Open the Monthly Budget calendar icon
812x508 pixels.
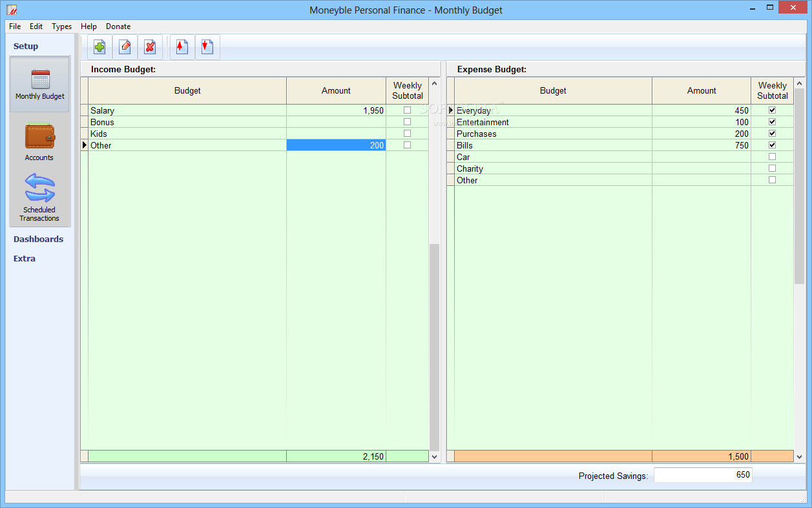pyautogui.click(x=40, y=79)
